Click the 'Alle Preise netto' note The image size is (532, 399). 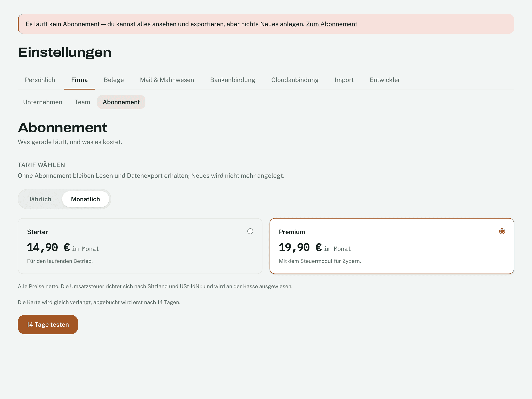155,286
